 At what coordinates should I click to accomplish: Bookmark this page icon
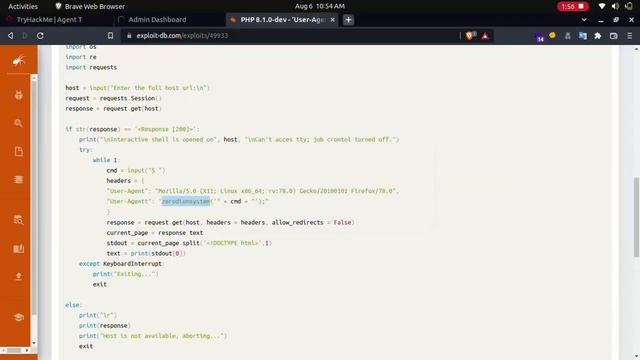pos(110,36)
